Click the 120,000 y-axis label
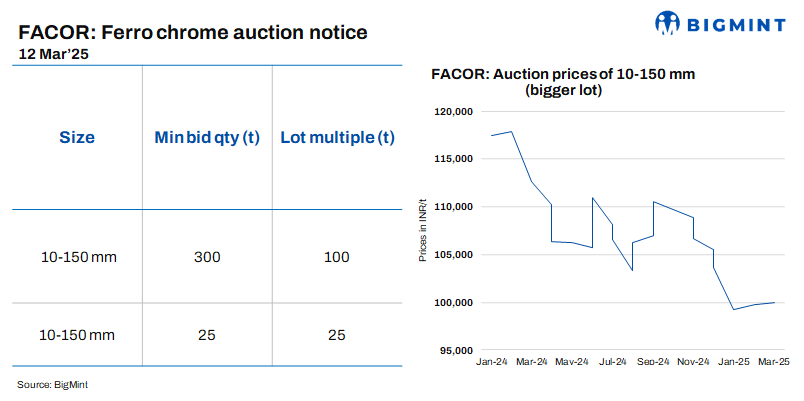804x401 pixels. click(452, 112)
